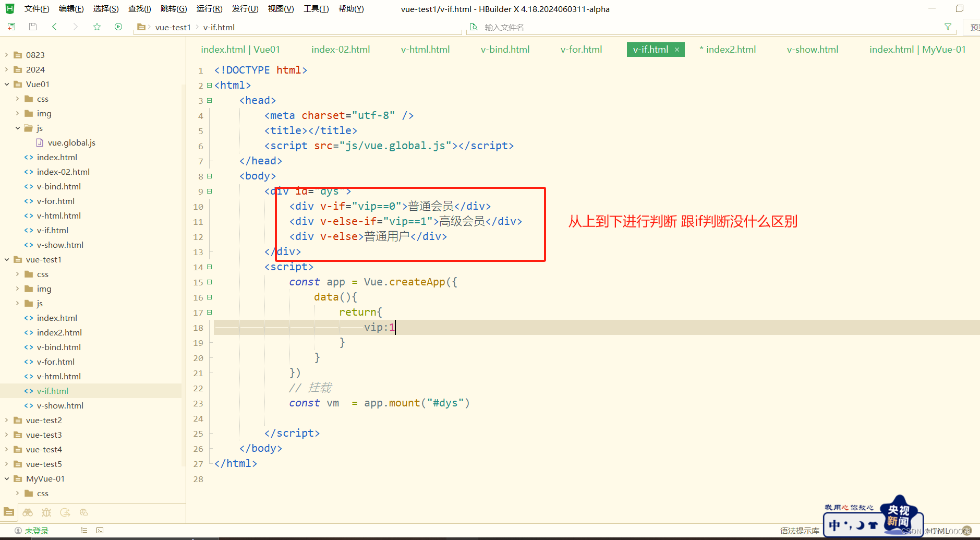Click the save file toolbar icon
The height and width of the screenshot is (540, 980).
coord(33,27)
